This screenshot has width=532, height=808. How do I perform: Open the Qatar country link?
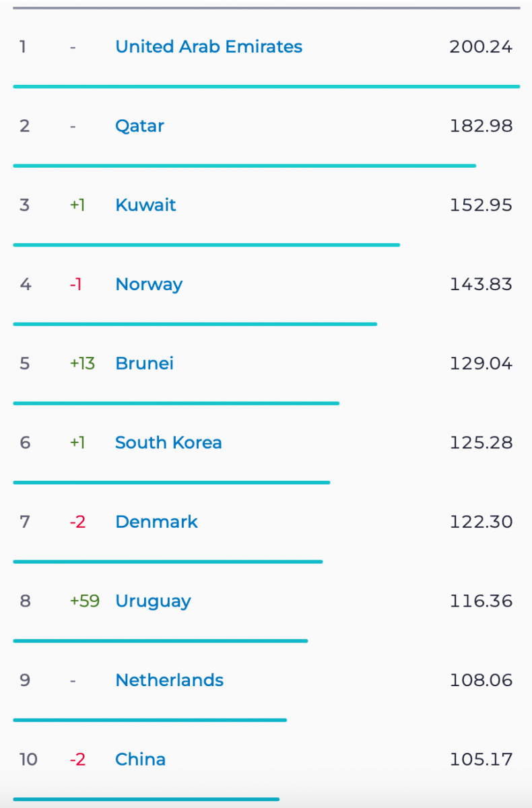coord(139,126)
